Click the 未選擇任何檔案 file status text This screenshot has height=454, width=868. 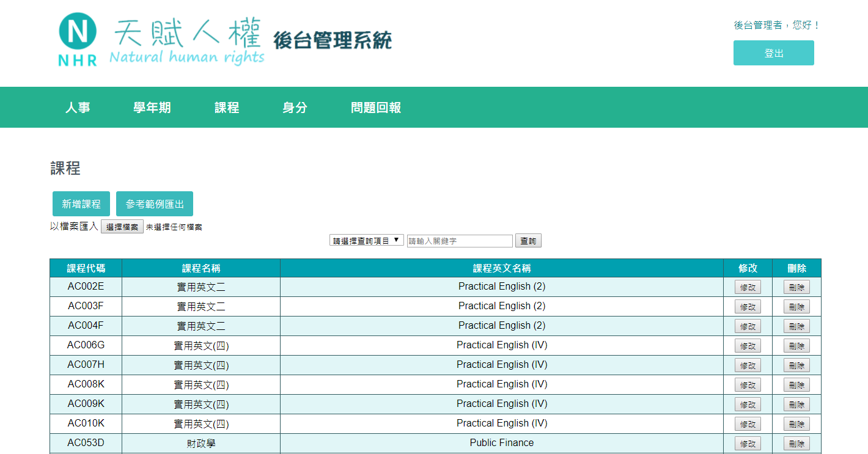174,227
